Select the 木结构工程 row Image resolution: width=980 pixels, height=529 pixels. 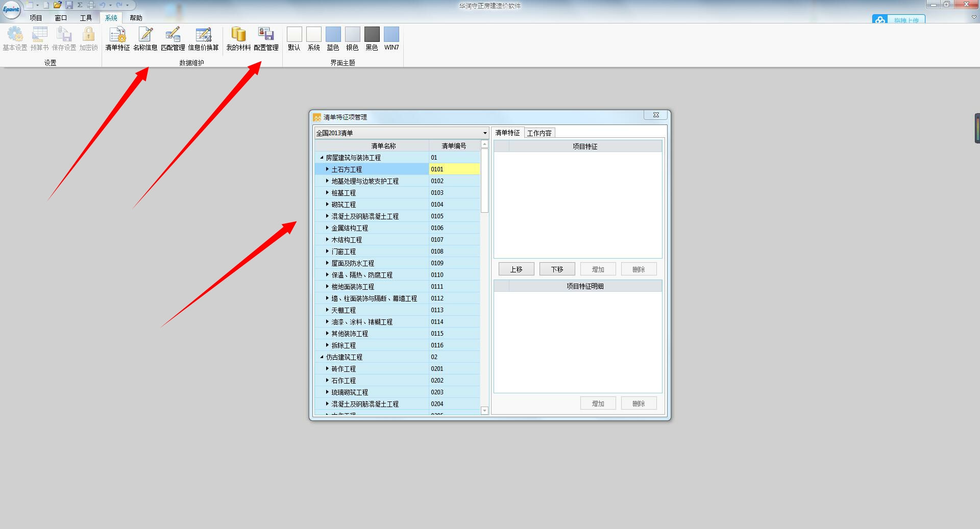coord(397,240)
